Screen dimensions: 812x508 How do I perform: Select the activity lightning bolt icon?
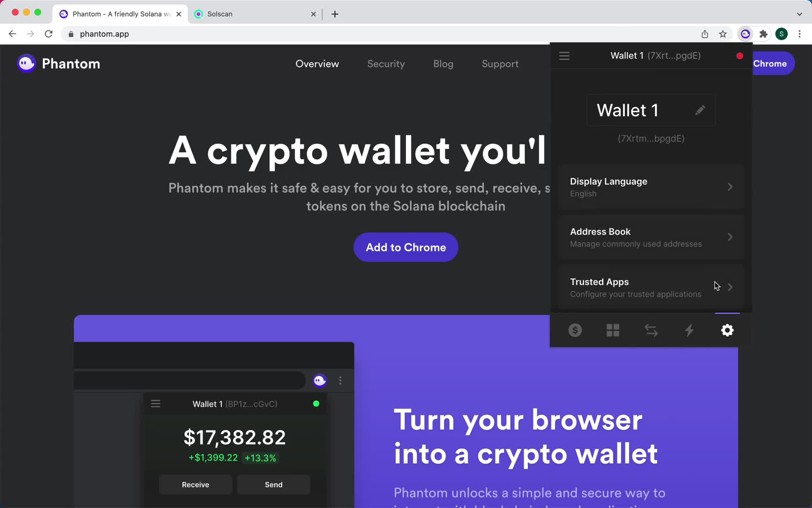click(689, 329)
